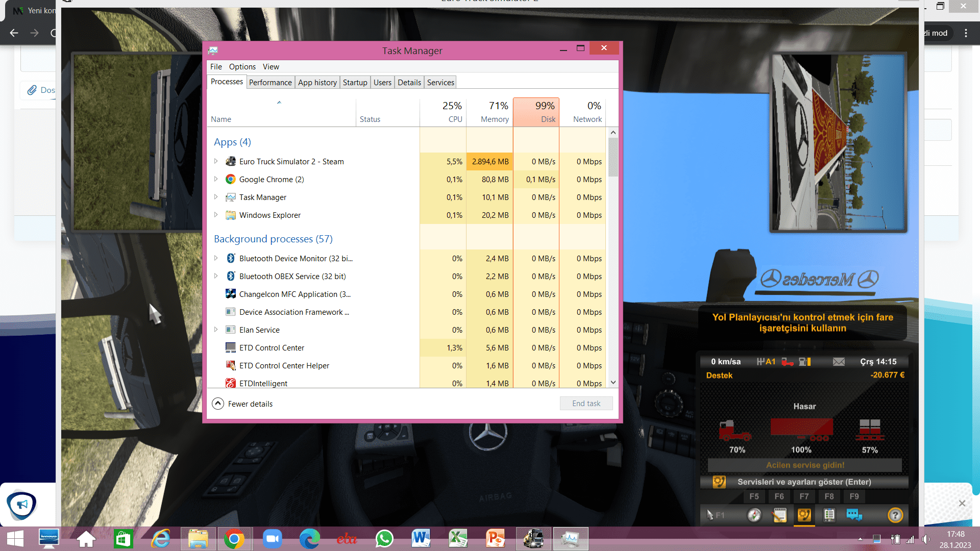
Task: Expand Google Chrome process group
Action: pyautogui.click(x=216, y=179)
